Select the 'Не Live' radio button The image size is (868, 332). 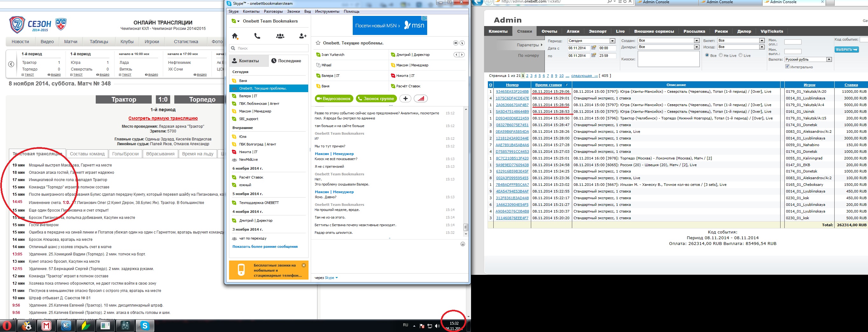pos(721,55)
